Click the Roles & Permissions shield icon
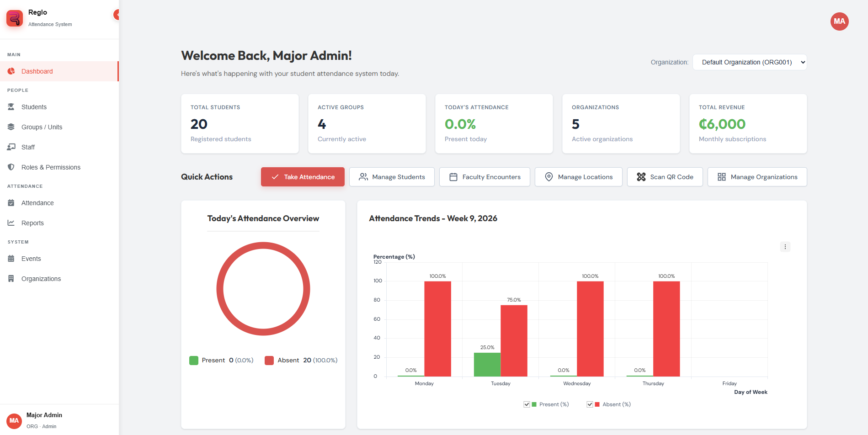 pos(11,167)
